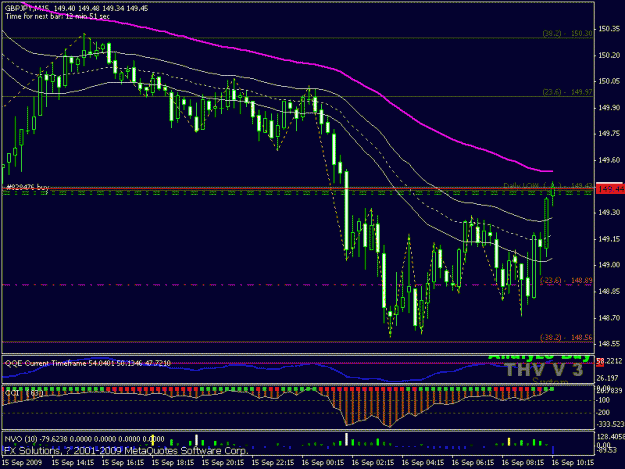Click the 15 Sep 18:15 time axis label
Screen dimensions: 625x469
click(x=173, y=463)
